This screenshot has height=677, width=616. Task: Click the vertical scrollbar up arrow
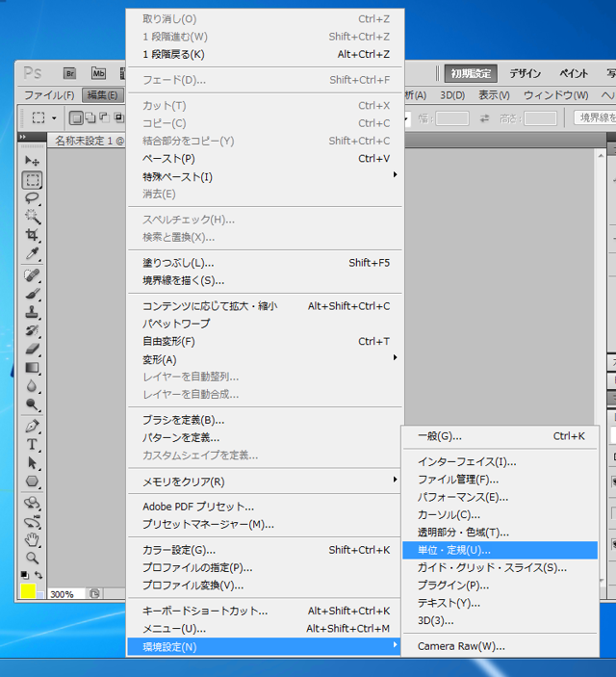click(x=601, y=155)
